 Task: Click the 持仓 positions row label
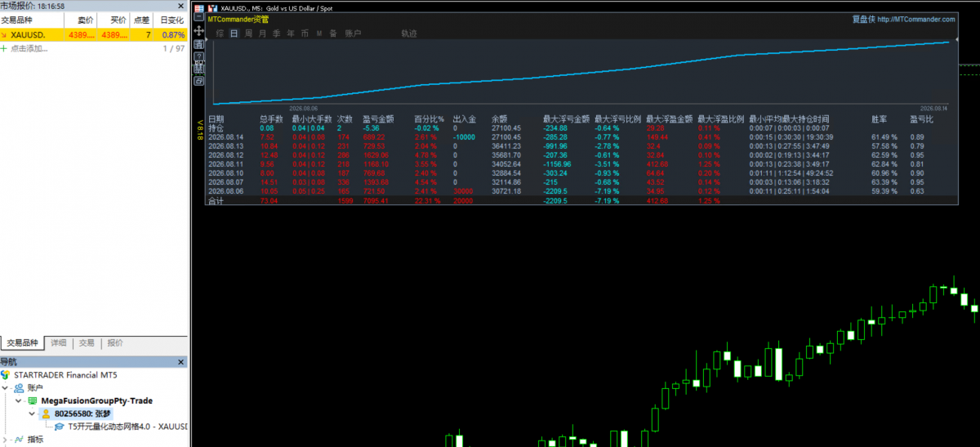coord(216,128)
